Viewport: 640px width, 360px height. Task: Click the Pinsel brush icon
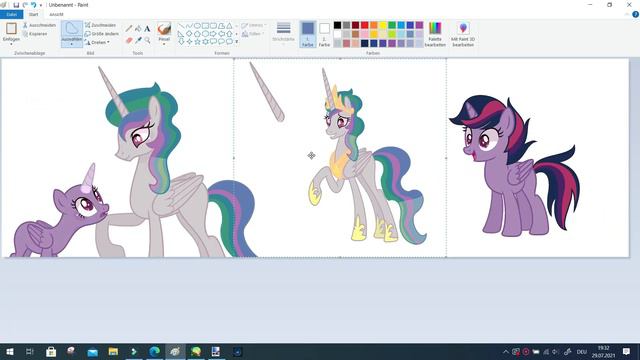click(x=164, y=29)
